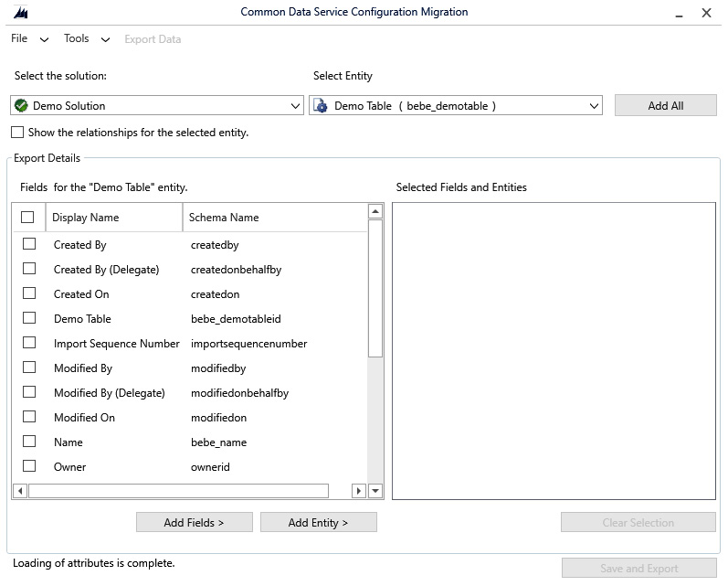This screenshot has width=728, height=586.
Task: Select the createdonbehalfby schema name
Action: click(x=236, y=270)
